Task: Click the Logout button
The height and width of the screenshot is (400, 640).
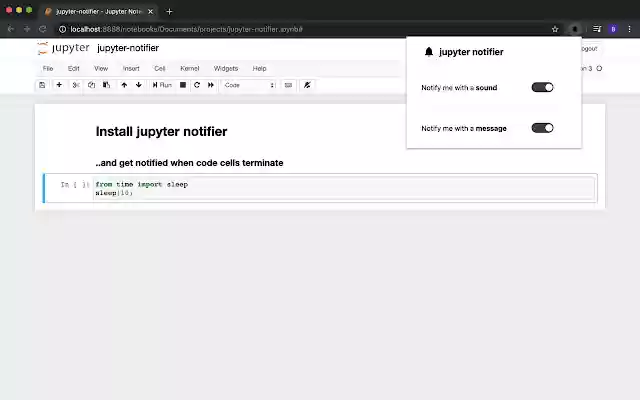Action: coord(589,49)
